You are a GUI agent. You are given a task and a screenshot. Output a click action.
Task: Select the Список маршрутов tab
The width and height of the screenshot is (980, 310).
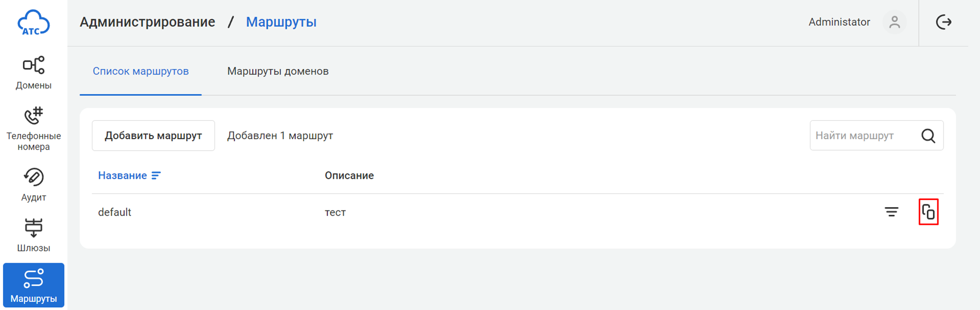[x=140, y=71]
